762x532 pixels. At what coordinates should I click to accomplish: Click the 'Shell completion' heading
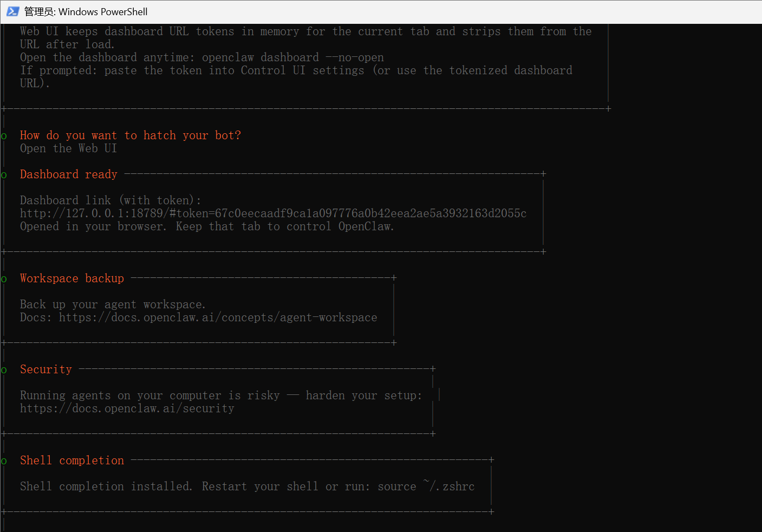pyautogui.click(x=72, y=460)
